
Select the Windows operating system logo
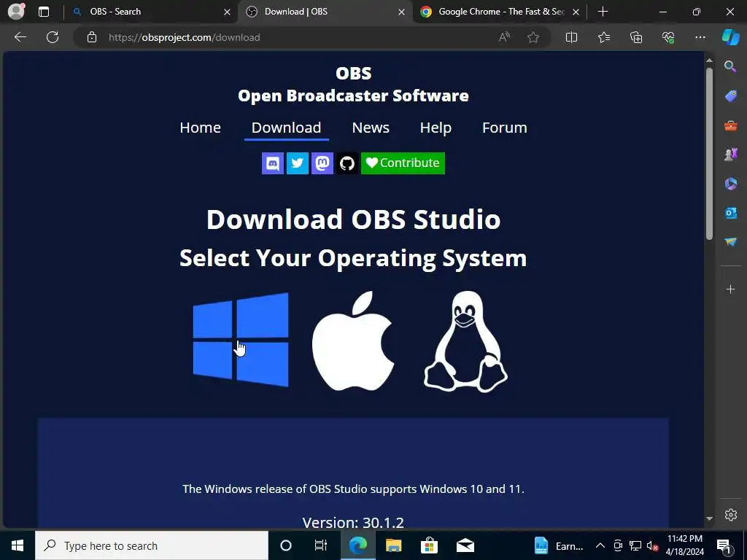[241, 340]
